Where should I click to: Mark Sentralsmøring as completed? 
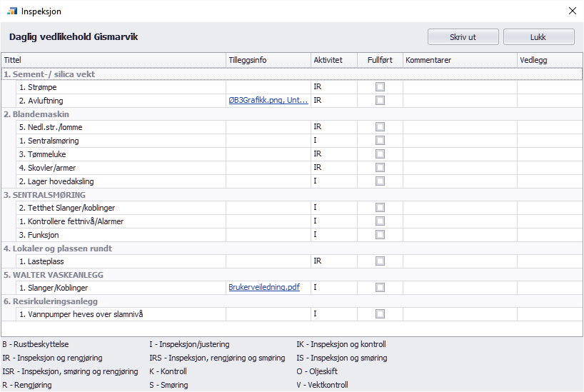coord(380,141)
